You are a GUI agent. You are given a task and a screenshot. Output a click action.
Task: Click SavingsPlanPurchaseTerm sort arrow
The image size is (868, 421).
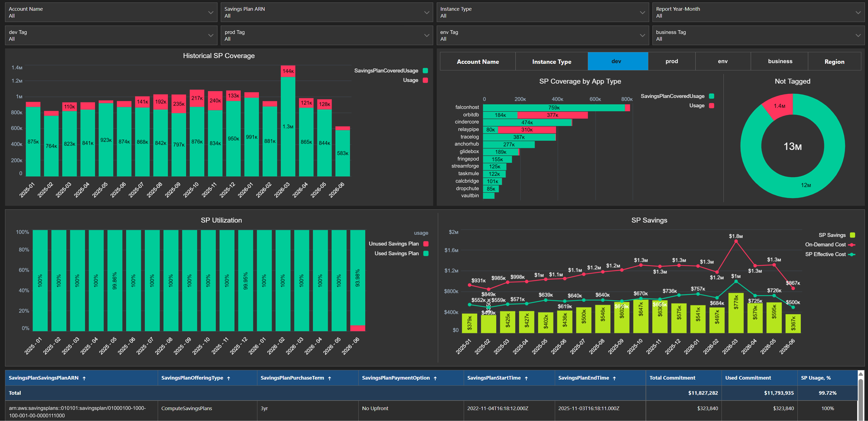tap(330, 378)
